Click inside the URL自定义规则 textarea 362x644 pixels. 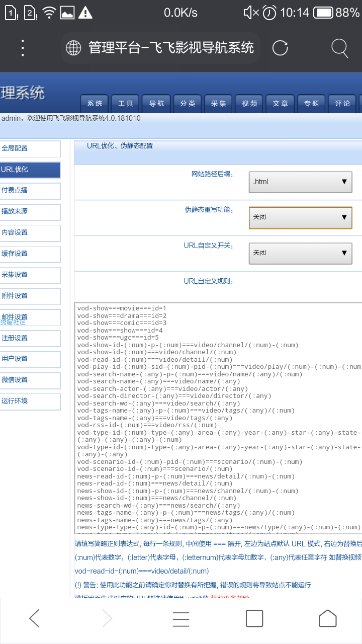pyautogui.click(x=218, y=418)
